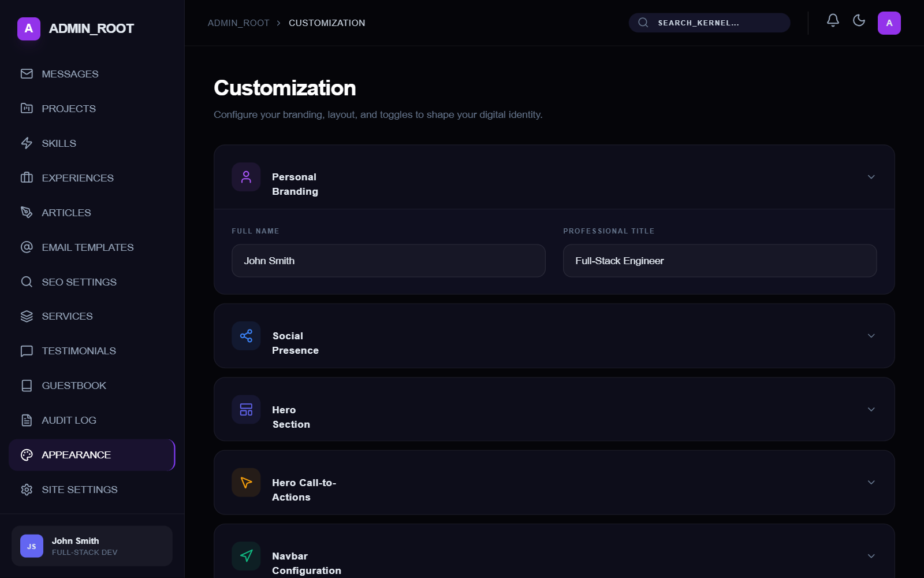Image resolution: width=924 pixels, height=578 pixels.
Task: Click the Email Templates at-sign icon
Action: point(27,247)
